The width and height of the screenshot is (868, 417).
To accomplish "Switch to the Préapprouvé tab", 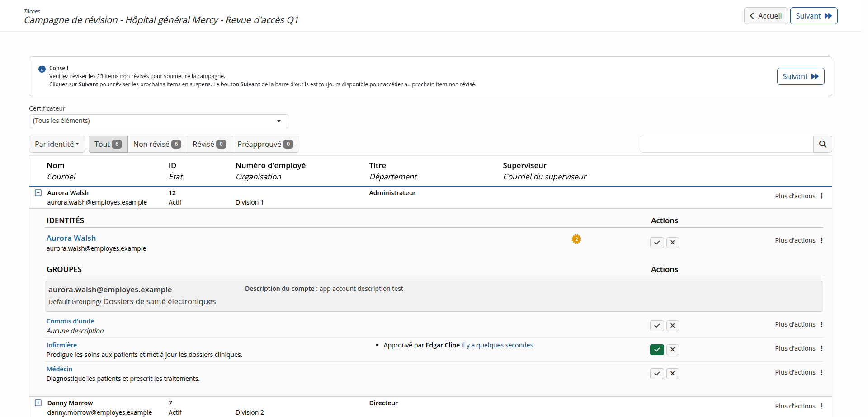I will 265,144.
